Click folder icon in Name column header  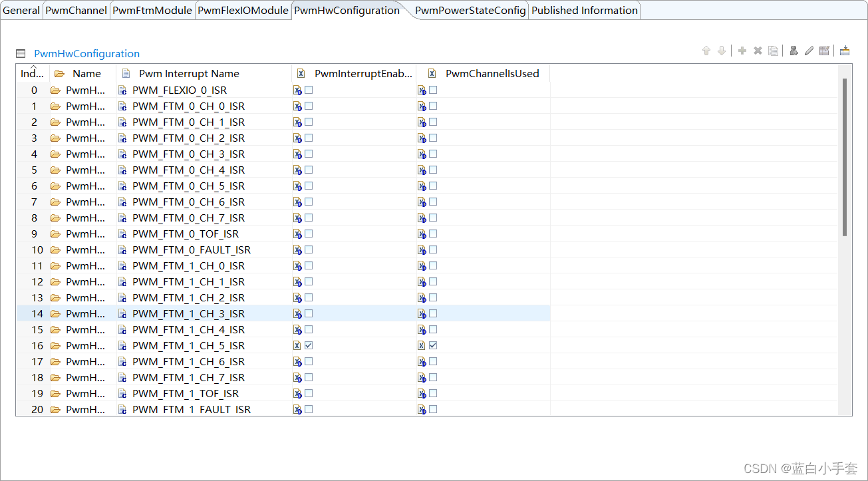coord(59,74)
